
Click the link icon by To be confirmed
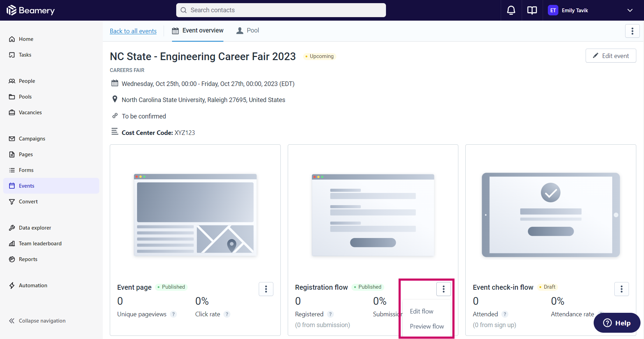coord(115,116)
